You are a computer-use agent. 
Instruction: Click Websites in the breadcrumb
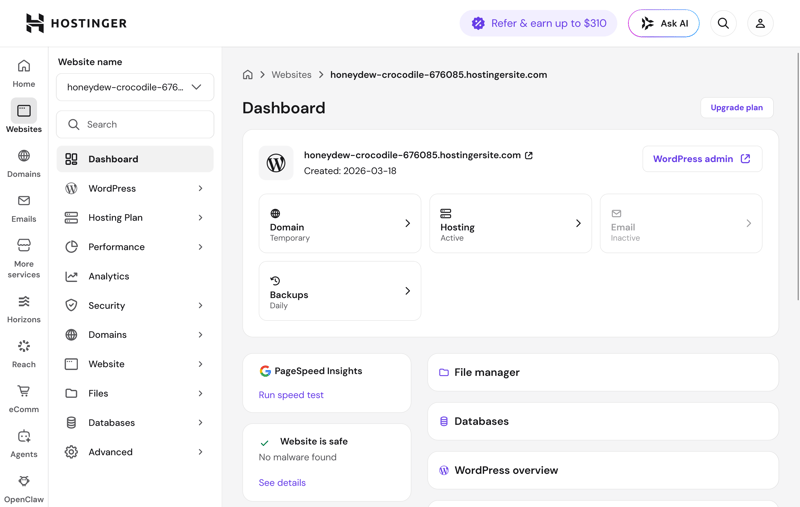[x=291, y=74]
